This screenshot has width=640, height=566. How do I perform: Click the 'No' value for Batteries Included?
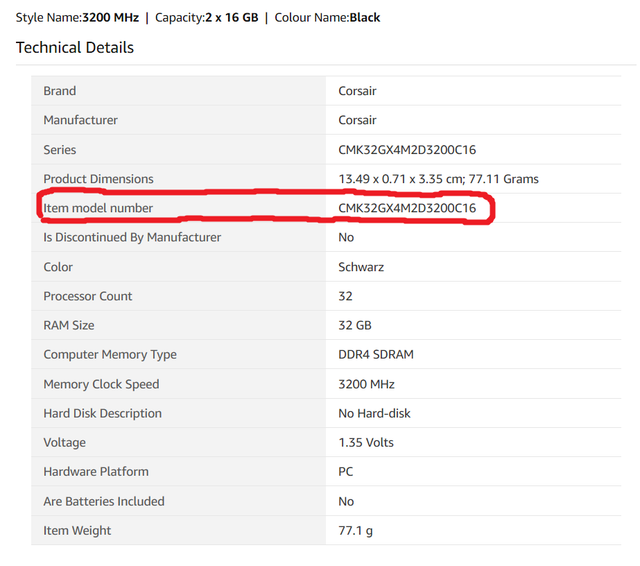tap(346, 502)
